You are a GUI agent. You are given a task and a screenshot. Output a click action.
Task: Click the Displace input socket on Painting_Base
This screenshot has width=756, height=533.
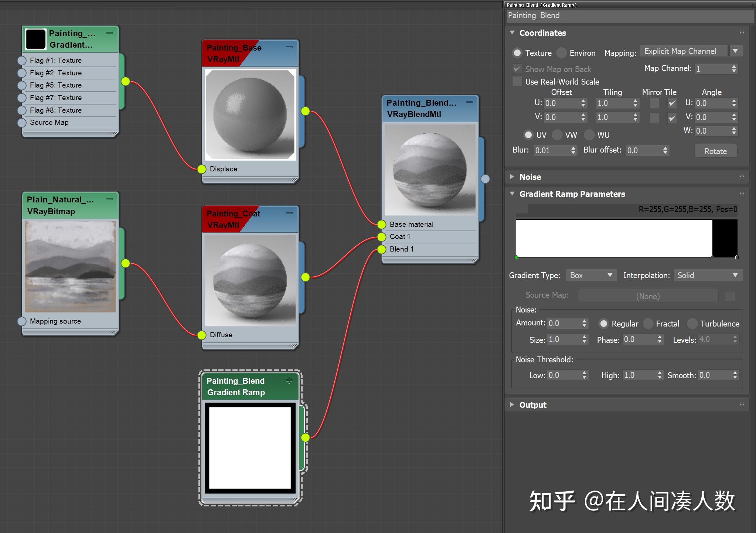point(202,169)
